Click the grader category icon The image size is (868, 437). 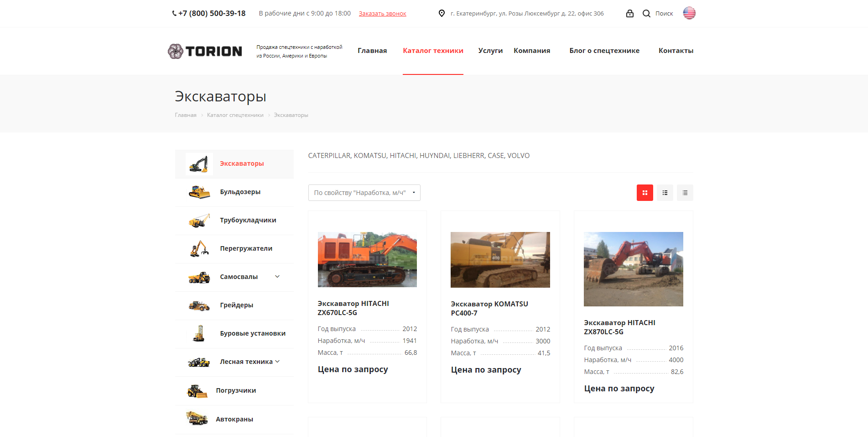click(x=199, y=305)
